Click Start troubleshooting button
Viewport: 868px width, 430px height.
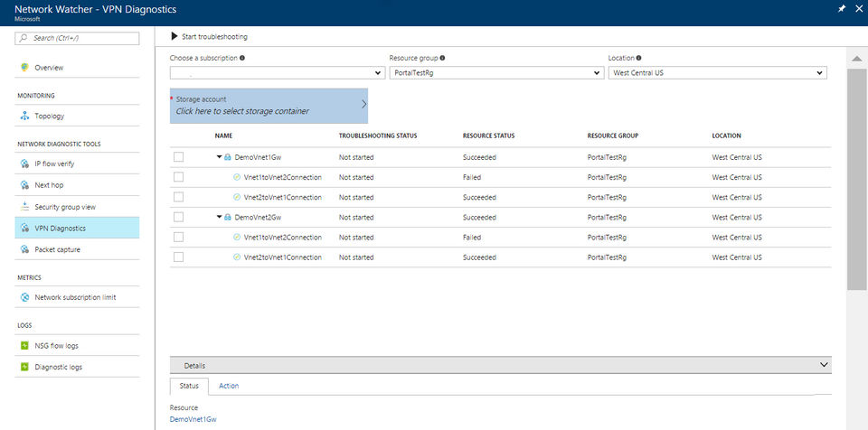click(x=209, y=36)
